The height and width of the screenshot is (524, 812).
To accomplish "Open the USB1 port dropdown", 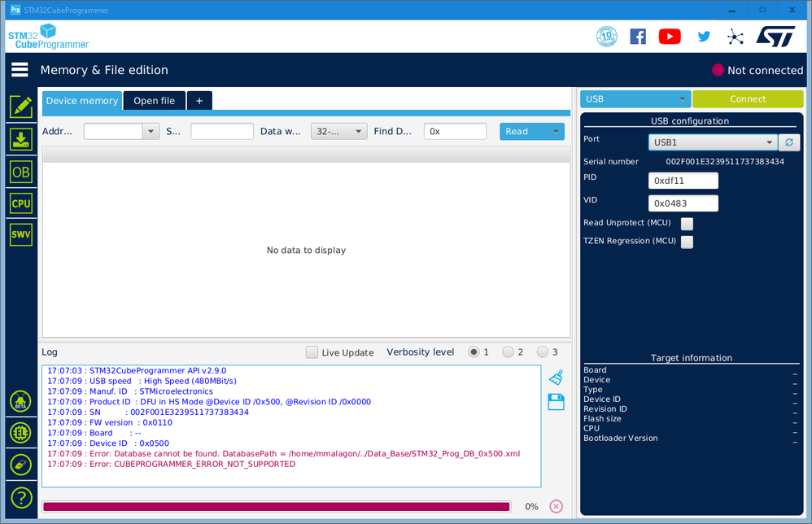I will click(x=713, y=142).
